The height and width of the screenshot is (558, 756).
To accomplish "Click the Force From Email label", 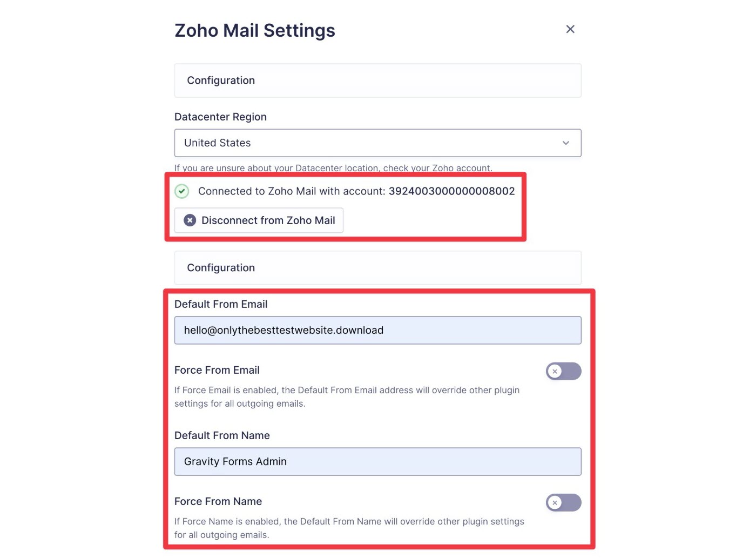I will (x=217, y=370).
